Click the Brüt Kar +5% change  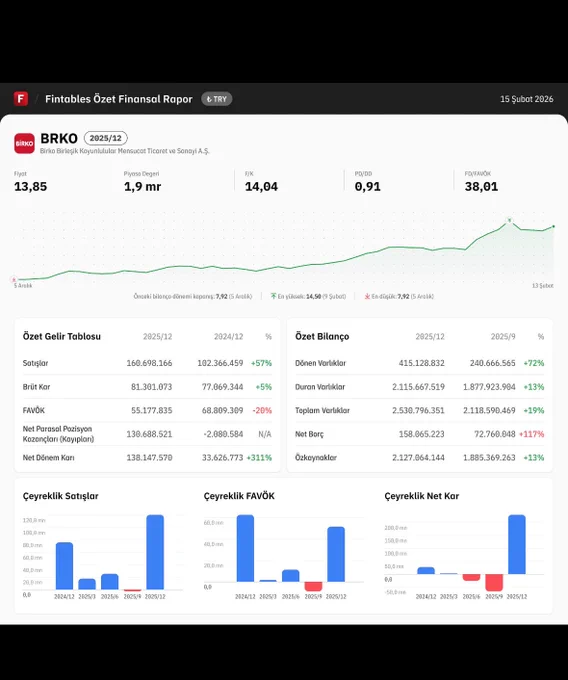coord(264,387)
